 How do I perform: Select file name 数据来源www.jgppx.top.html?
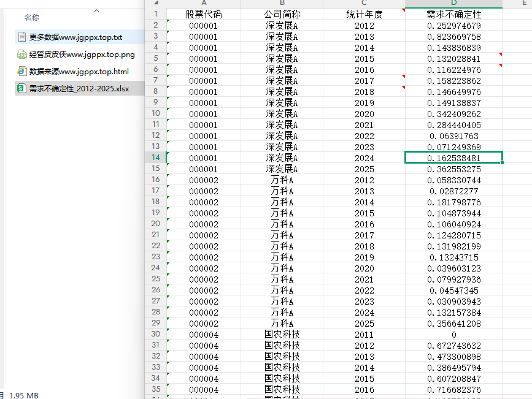pyautogui.click(x=79, y=72)
